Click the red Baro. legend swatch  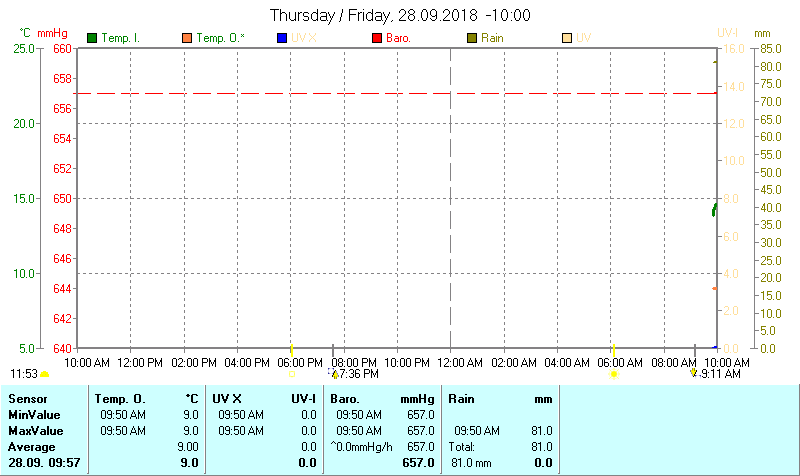(377, 38)
